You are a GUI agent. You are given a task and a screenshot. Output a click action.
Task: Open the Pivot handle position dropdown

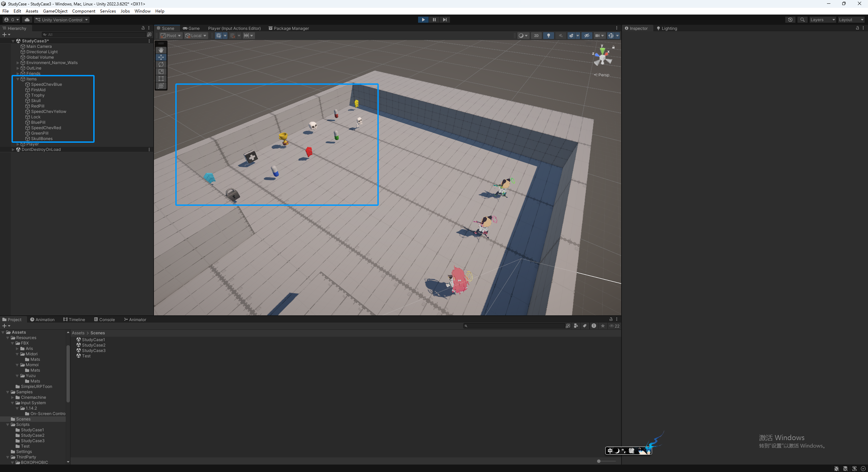[171, 36]
